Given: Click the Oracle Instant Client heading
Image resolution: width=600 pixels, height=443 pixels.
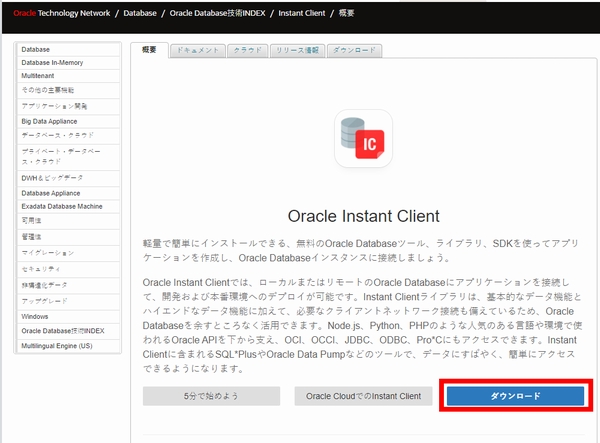Looking at the screenshot, I should 363,216.
